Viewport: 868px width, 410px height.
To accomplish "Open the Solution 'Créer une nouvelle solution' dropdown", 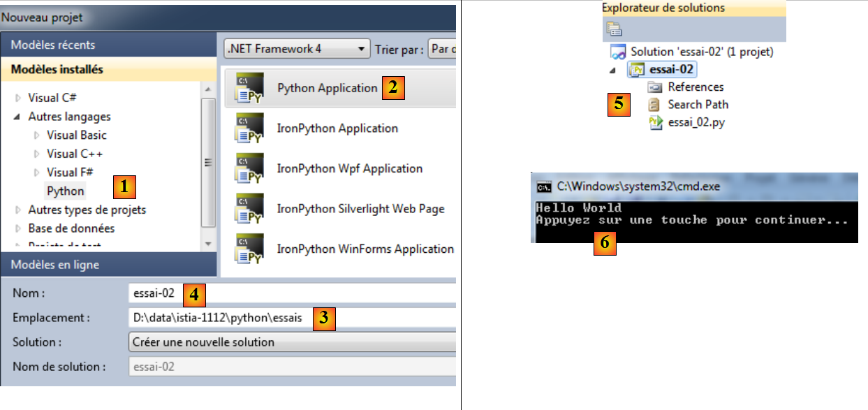I will coord(292,342).
